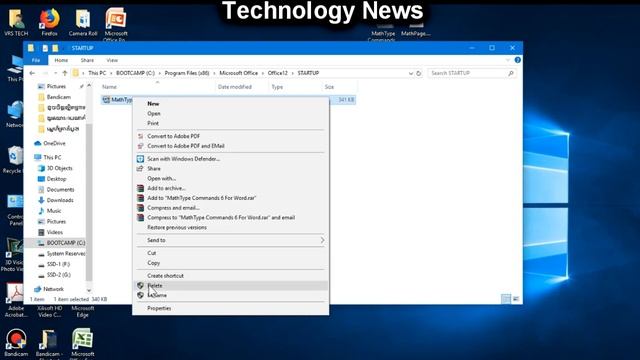Choose Convert to Adobe PDF

click(x=231, y=136)
